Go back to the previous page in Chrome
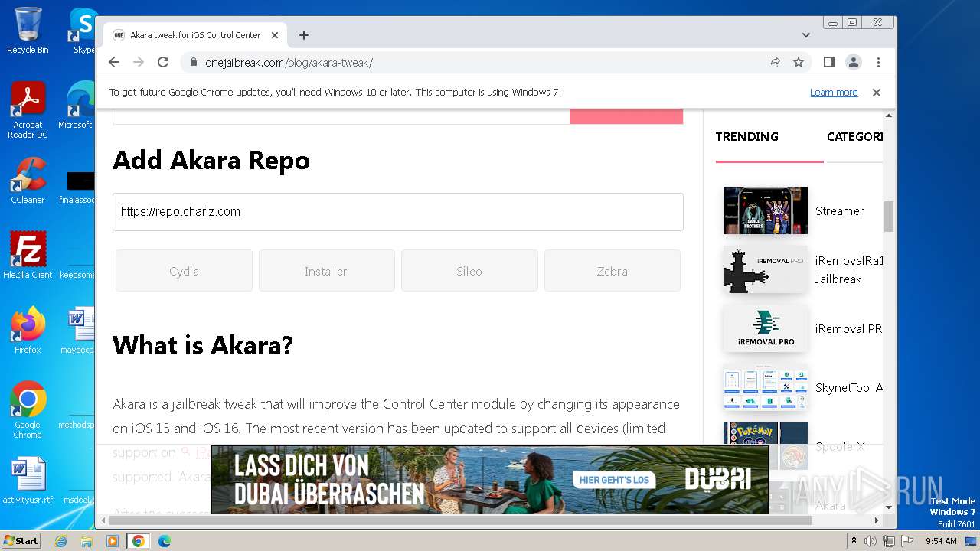This screenshot has width=980, height=551. tap(114, 62)
